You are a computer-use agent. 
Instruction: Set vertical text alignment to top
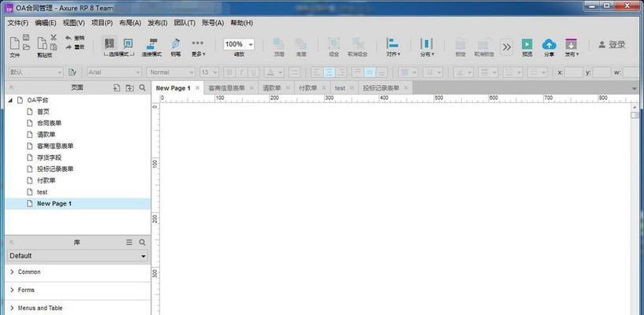[x=358, y=72]
